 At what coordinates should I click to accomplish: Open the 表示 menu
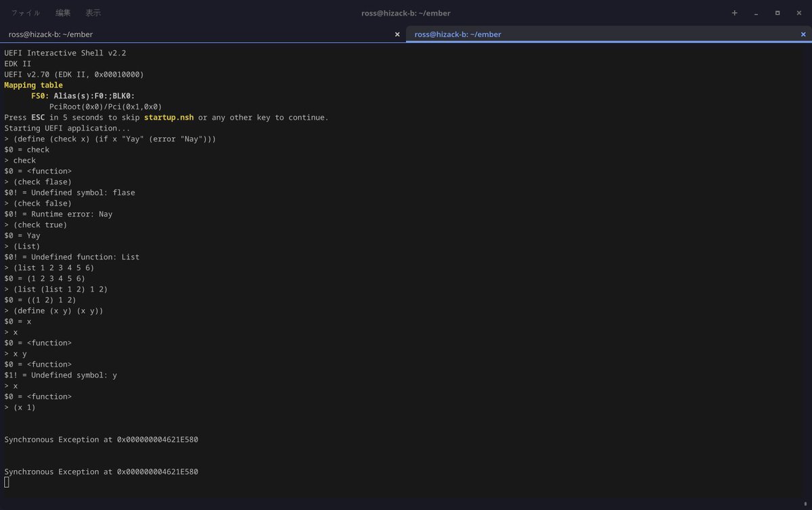point(93,13)
